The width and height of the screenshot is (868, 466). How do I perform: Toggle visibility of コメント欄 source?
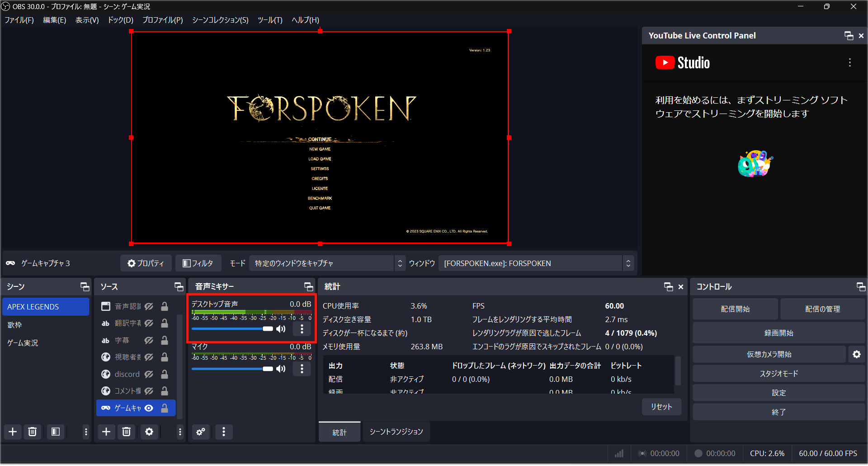149,391
